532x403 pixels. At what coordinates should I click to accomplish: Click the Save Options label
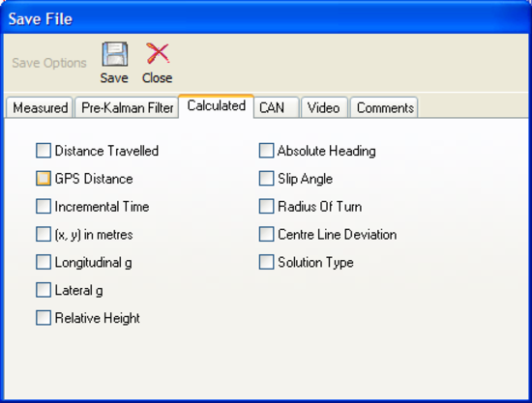click(x=49, y=63)
